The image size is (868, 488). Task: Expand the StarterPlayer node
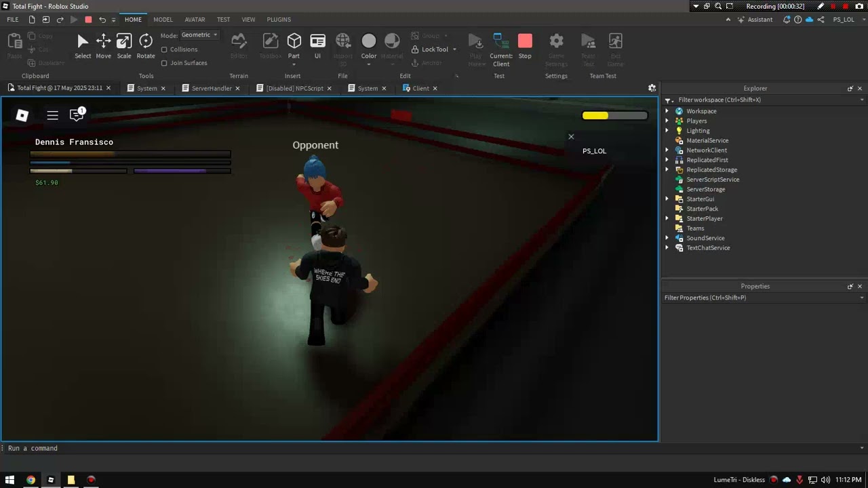point(667,218)
